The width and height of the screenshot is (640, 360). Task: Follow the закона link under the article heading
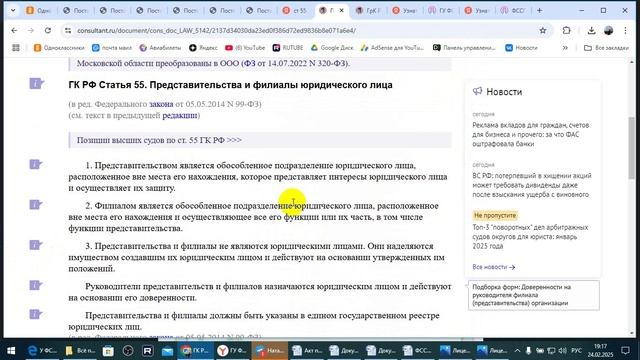[161, 104]
